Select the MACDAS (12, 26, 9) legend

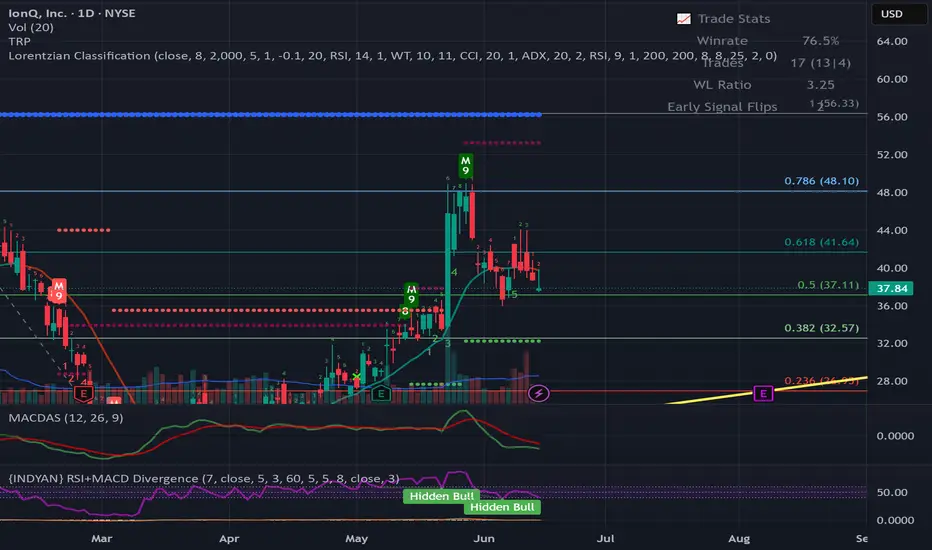(x=66, y=418)
